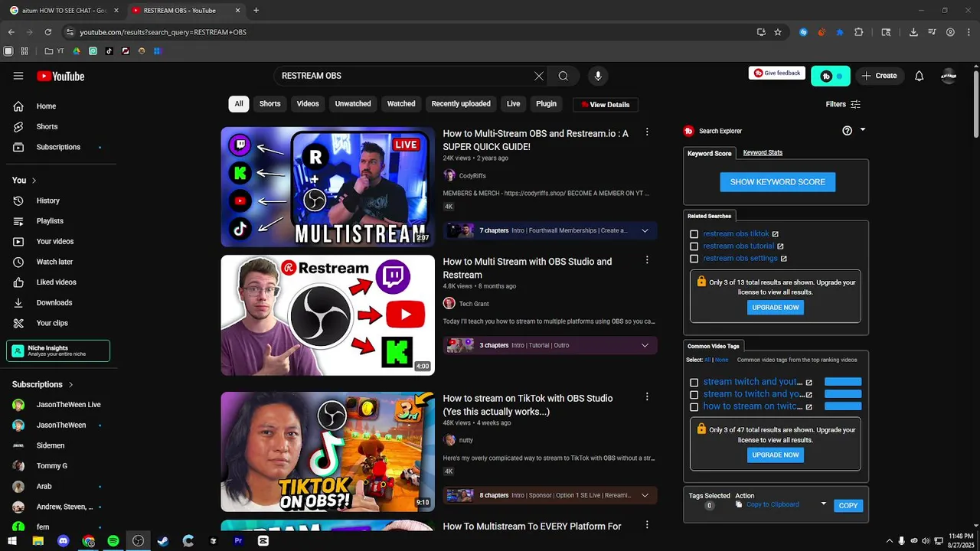Select the All filter chip
Image resolution: width=980 pixels, height=551 pixels.
(239, 104)
